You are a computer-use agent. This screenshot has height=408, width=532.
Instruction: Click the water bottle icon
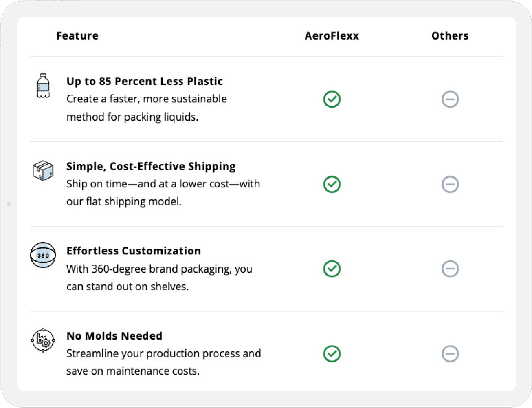[x=43, y=86]
